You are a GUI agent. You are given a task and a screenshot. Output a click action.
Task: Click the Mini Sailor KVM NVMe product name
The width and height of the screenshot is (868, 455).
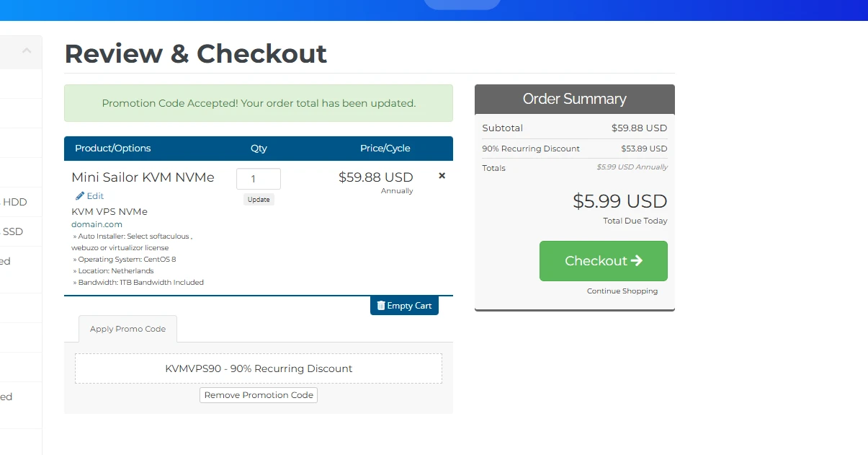coord(143,177)
